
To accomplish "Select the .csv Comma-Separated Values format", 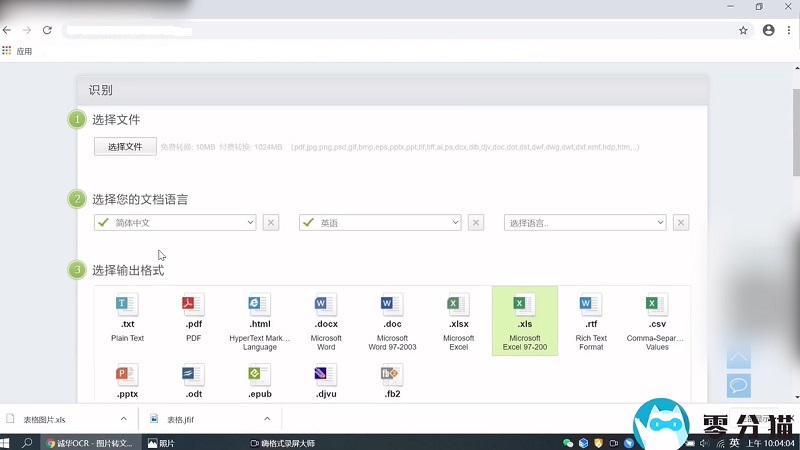I will (x=657, y=305).
